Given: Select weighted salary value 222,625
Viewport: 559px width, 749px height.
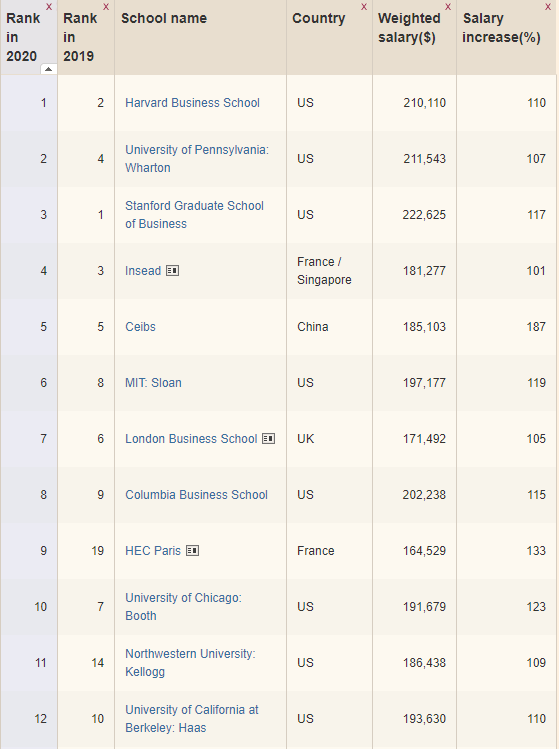Looking at the screenshot, I should tap(424, 214).
